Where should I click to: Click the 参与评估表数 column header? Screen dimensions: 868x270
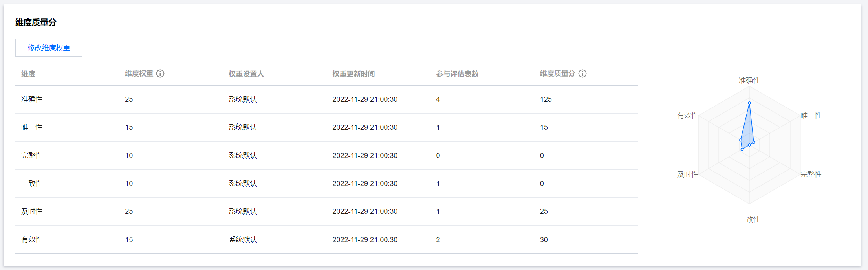[457, 74]
